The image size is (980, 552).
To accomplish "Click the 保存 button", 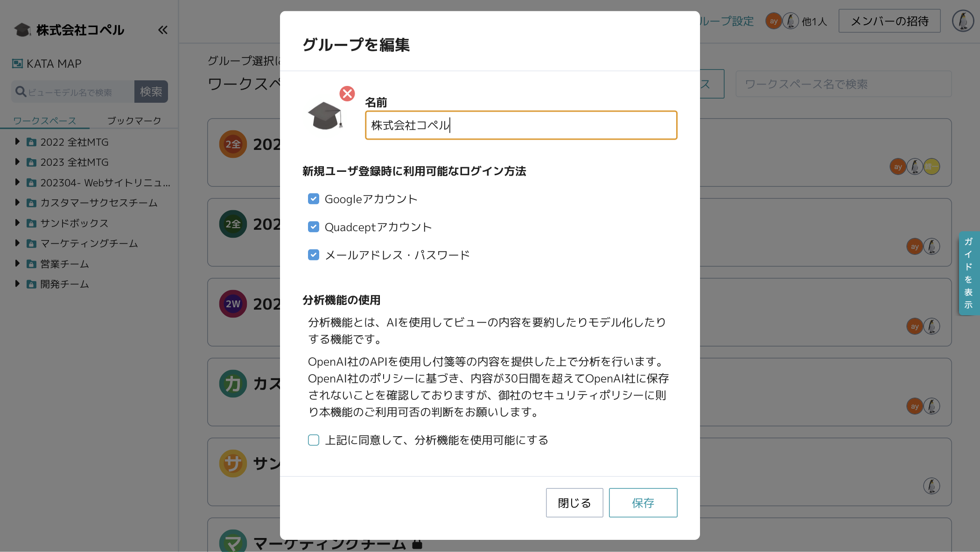I will [x=643, y=502].
